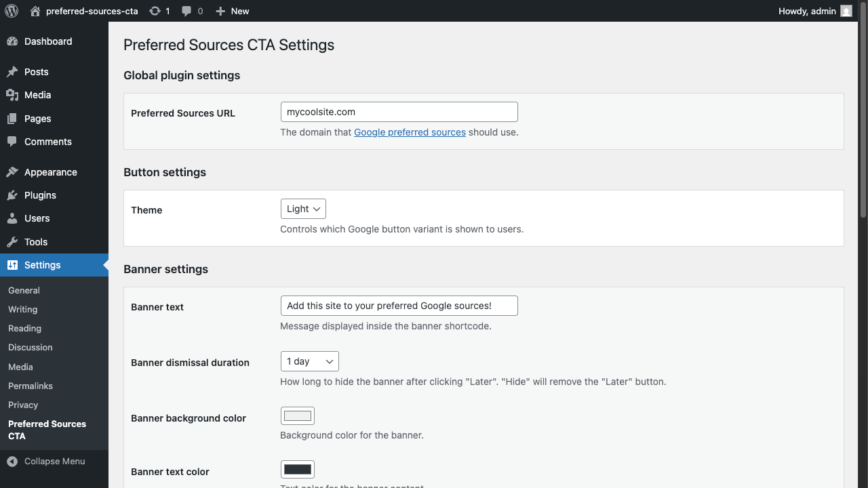The width and height of the screenshot is (868, 488).
Task: Open the Banner dismissal duration dropdown
Action: point(309,361)
